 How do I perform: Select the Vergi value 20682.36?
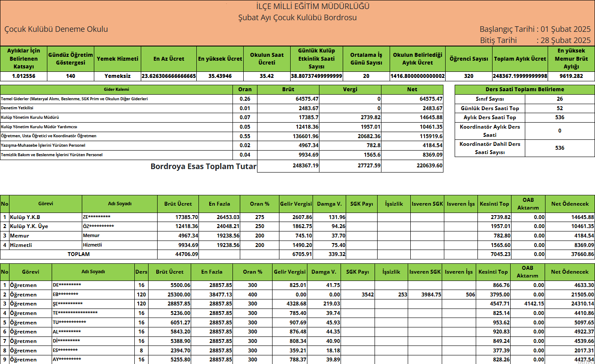point(369,136)
